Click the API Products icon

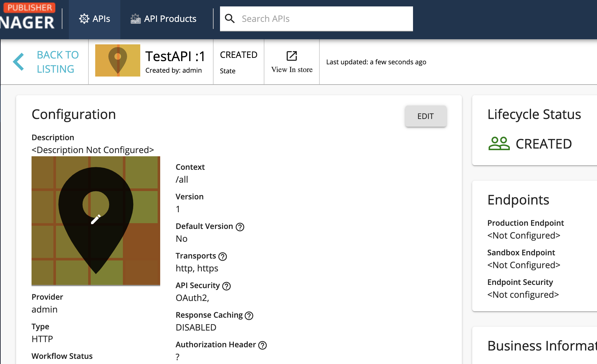point(135,19)
